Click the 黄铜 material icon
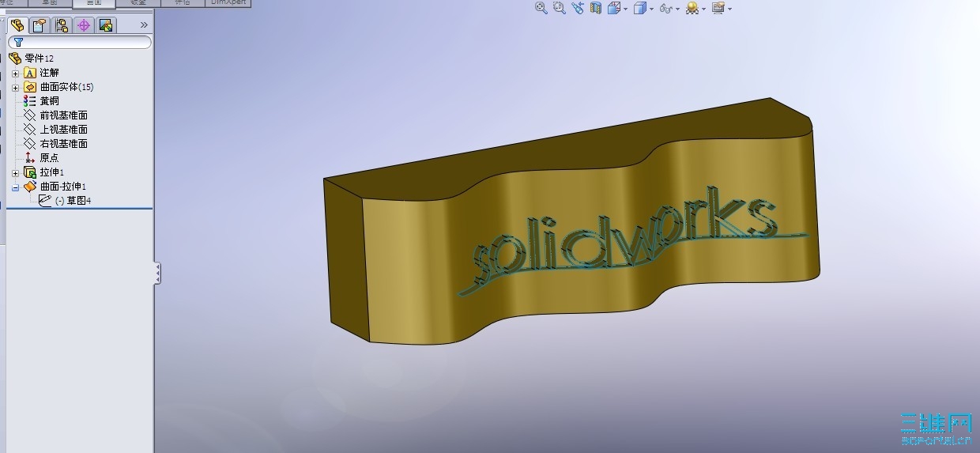Viewport: 980px width, 453px height. [x=30, y=101]
